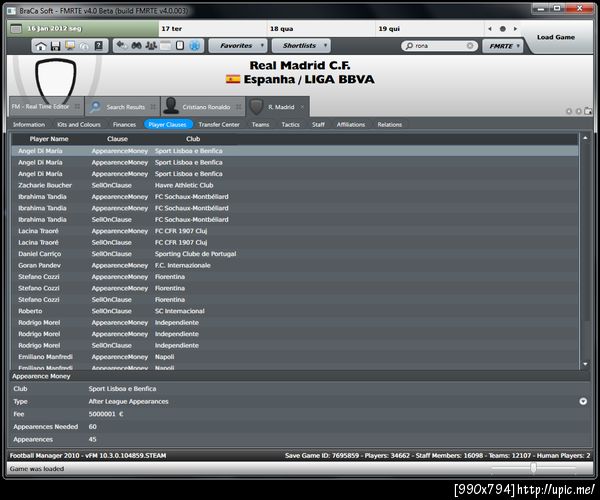Click the Home icon in the toolbar

pos(41,46)
